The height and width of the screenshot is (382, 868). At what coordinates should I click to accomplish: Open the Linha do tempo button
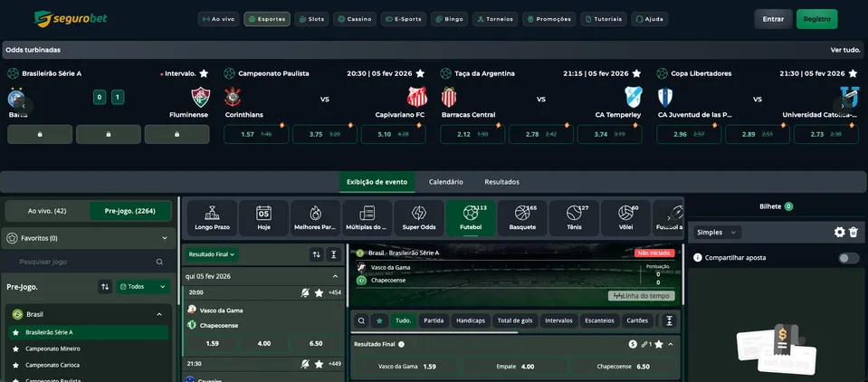pyautogui.click(x=642, y=296)
